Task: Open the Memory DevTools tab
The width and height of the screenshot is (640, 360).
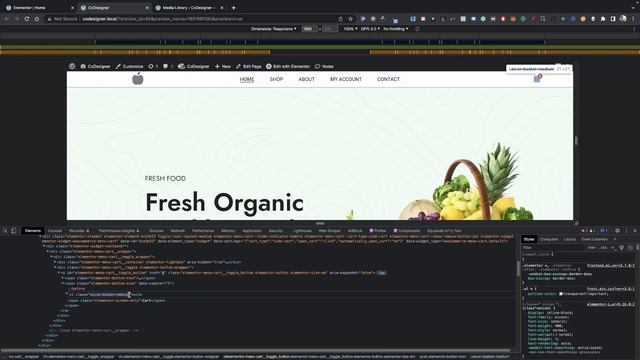Action: [x=228, y=231]
